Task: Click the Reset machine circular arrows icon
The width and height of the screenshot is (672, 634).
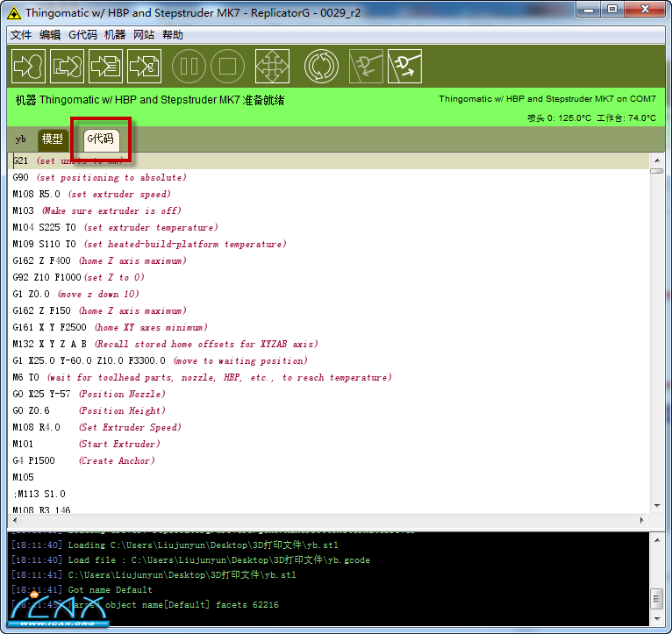Action: (x=321, y=67)
